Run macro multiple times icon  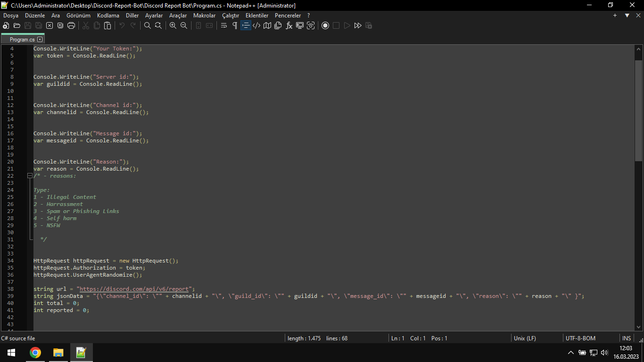tap(358, 25)
